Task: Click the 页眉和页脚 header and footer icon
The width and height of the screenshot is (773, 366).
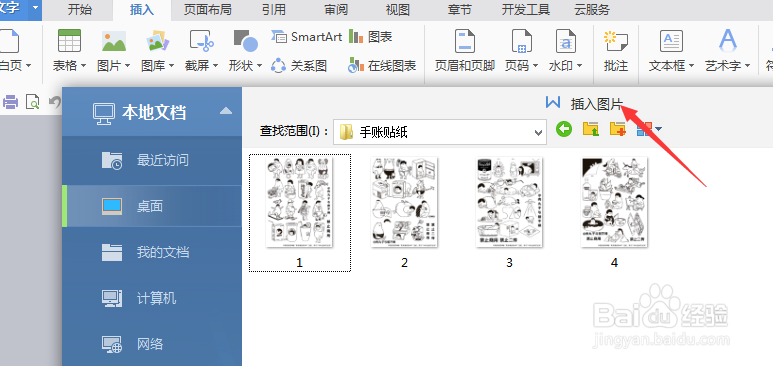Action: pos(464,41)
